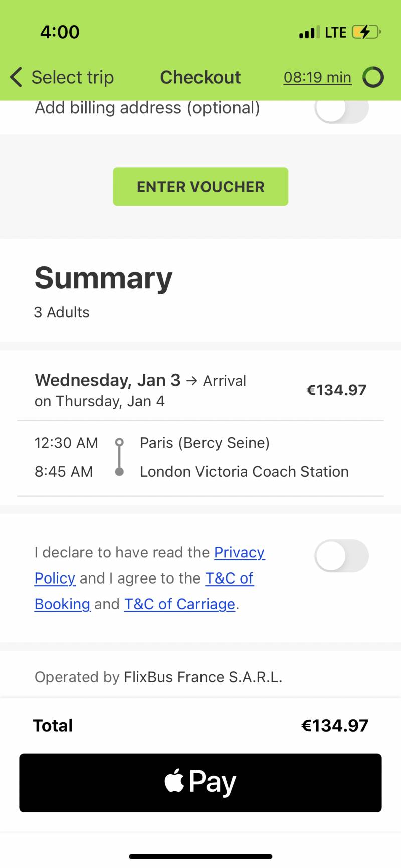Viewport: 401px width, 868px height.
Task: Tap the arrow icon before Arrival
Action: click(191, 381)
